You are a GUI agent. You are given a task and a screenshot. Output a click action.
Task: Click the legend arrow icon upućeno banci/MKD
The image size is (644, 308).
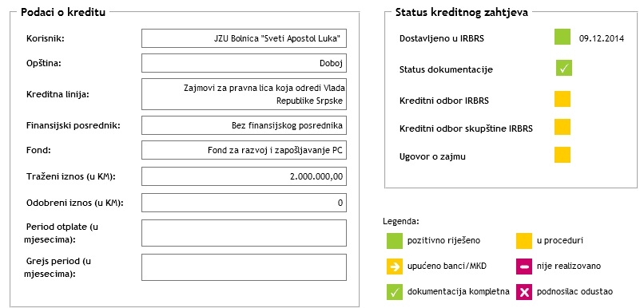tap(394, 267)
